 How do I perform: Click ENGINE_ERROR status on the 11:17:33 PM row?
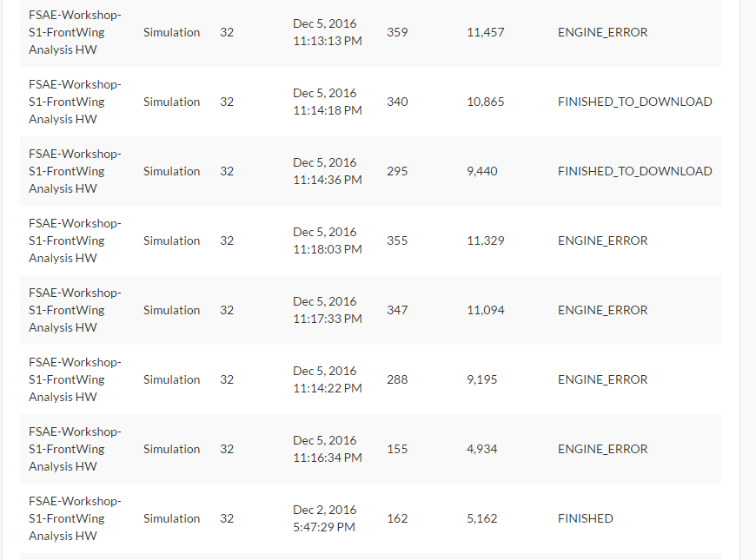(x=602, y=310)
